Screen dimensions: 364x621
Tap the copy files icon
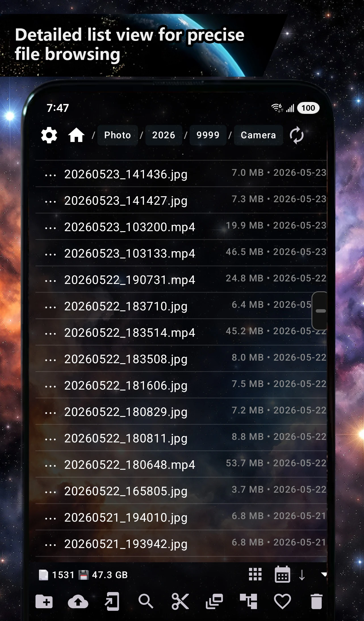coord(214,601)
